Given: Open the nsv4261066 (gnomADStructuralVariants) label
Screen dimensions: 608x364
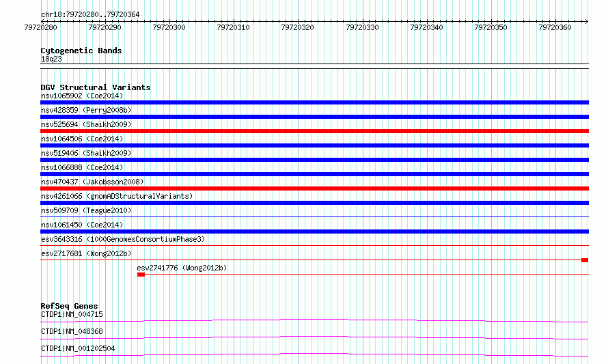Looking at the screenshot, I should [117, 196].
